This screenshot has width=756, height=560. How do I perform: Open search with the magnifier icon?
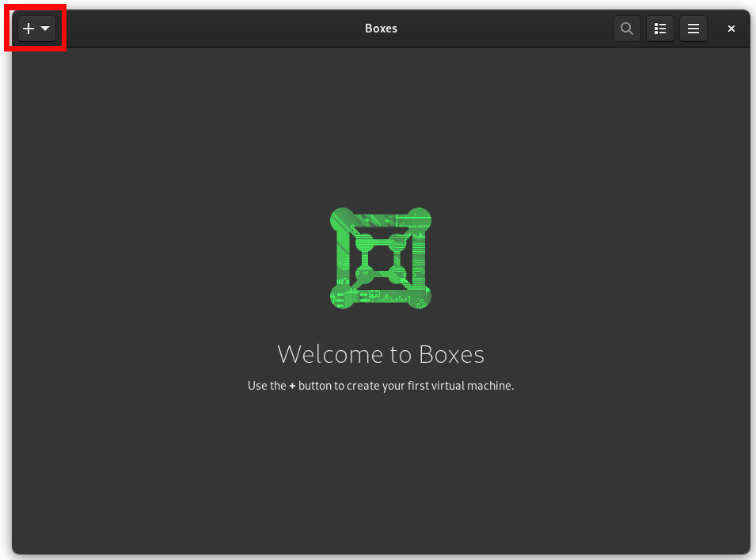tap(626, 29)
